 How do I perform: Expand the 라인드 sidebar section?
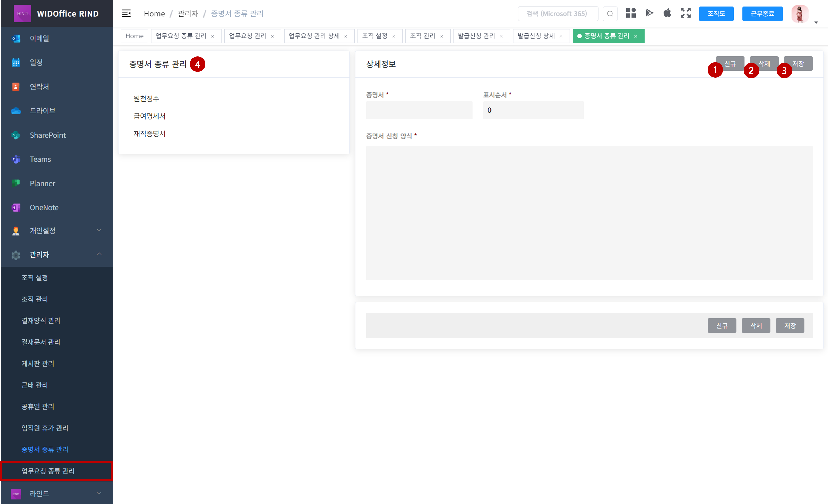point(99,493)
